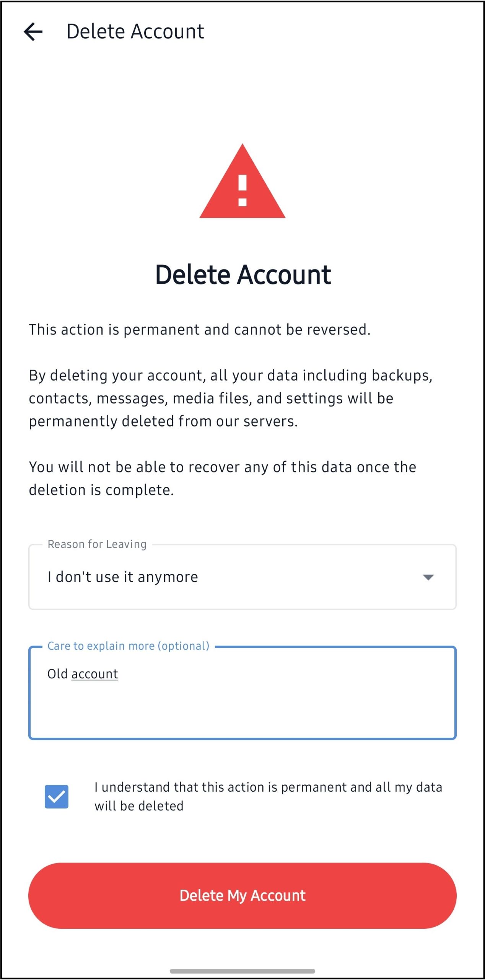Image resolution: width=485 pixels, height=980 pixels.
Task: Click the "Care to explain more (optional)" label
Action: [128, 646]
